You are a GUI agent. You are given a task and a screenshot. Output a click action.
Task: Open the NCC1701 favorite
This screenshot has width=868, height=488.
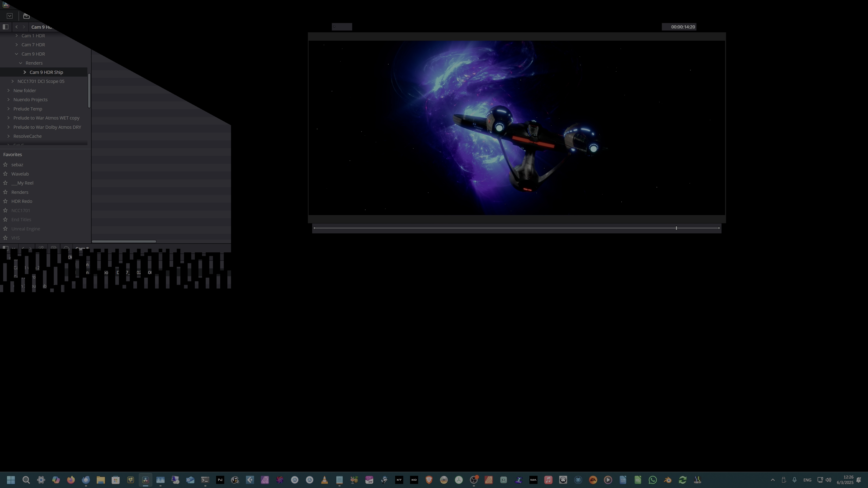[x=21, y=211]
